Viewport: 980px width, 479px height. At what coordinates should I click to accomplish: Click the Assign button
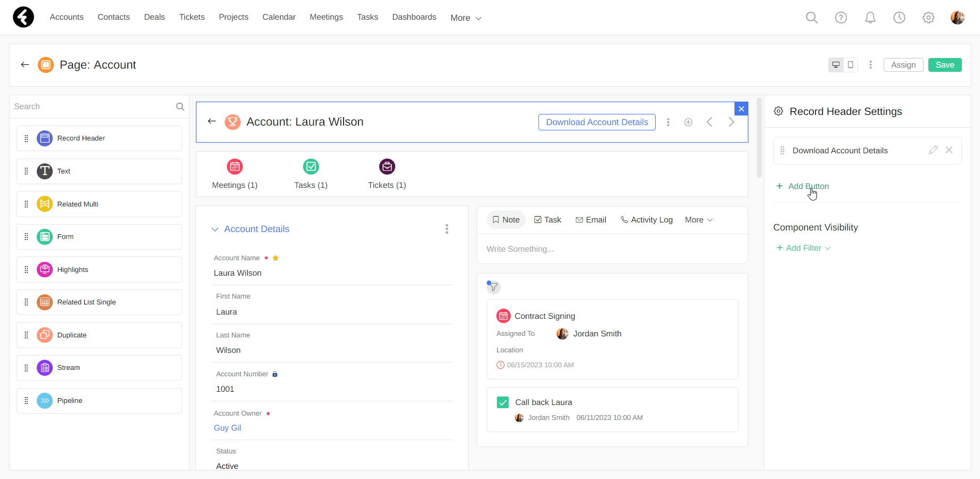(x=903, y=65)
